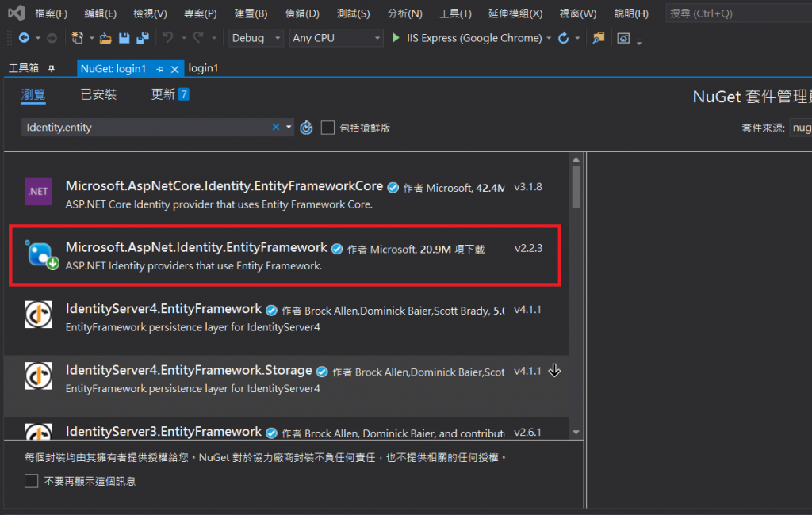
Task: Click the IdentityServer4.EntityFramework package icon
Action: pos(38,315)
